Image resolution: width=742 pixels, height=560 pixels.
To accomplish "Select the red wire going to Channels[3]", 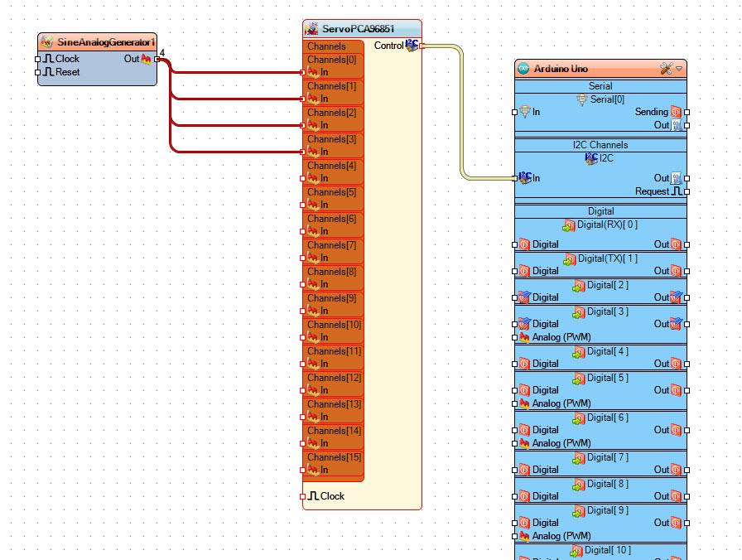I will point(237,152).
